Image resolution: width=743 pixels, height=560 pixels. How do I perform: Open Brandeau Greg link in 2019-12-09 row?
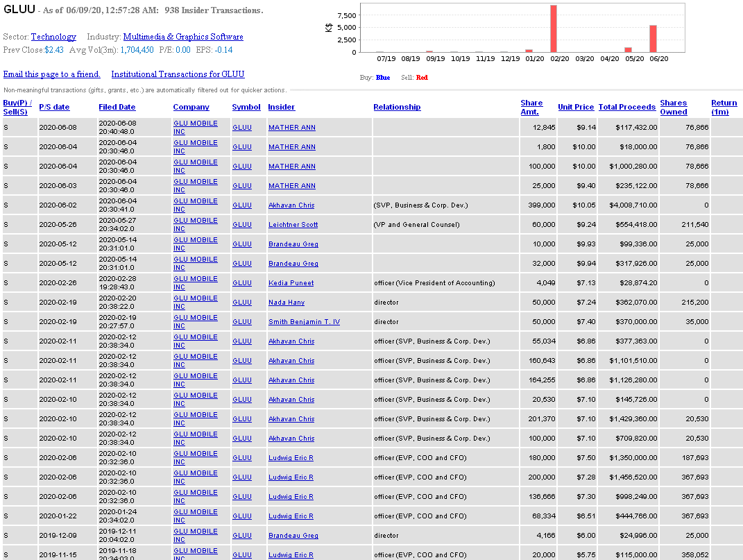[293, 536]
